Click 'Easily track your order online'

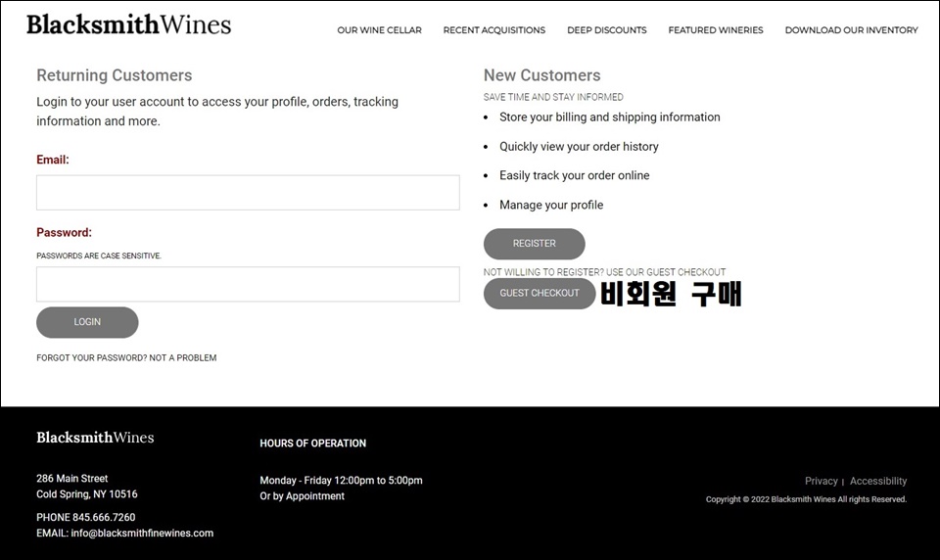coord(575,175)
